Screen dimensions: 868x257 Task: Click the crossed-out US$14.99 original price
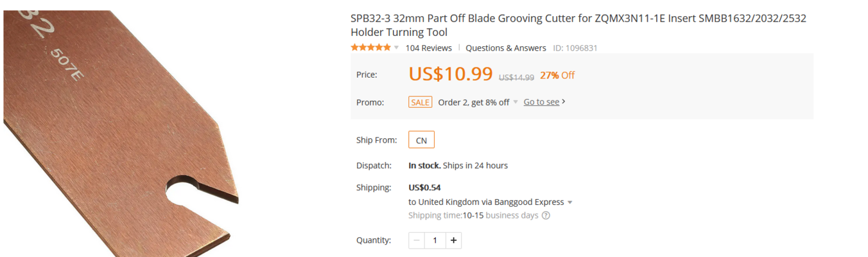(516, 77)
